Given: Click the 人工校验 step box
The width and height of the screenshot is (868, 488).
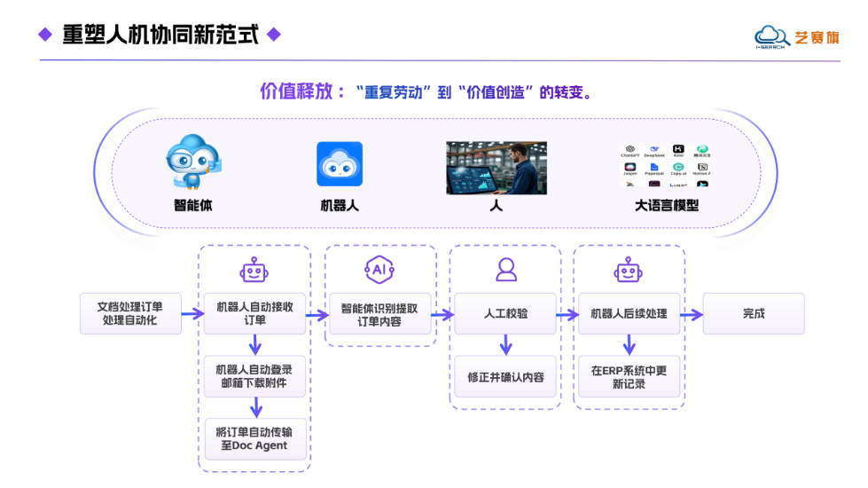Looking at the screenshot, I should pyautogui.click(x=505, y=313).
